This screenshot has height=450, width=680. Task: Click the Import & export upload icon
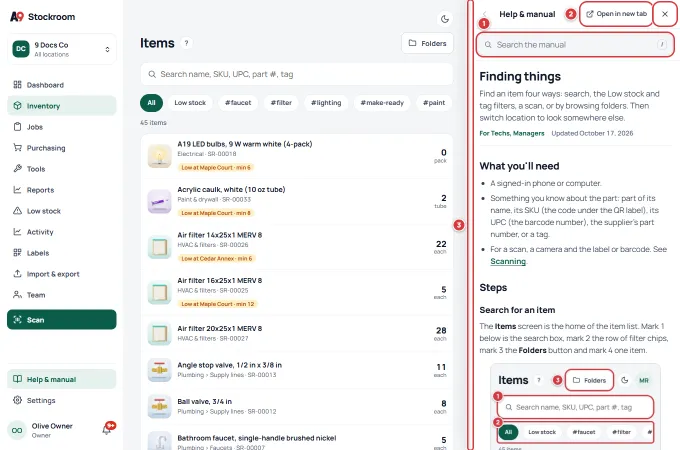click(x=17, y=274)
